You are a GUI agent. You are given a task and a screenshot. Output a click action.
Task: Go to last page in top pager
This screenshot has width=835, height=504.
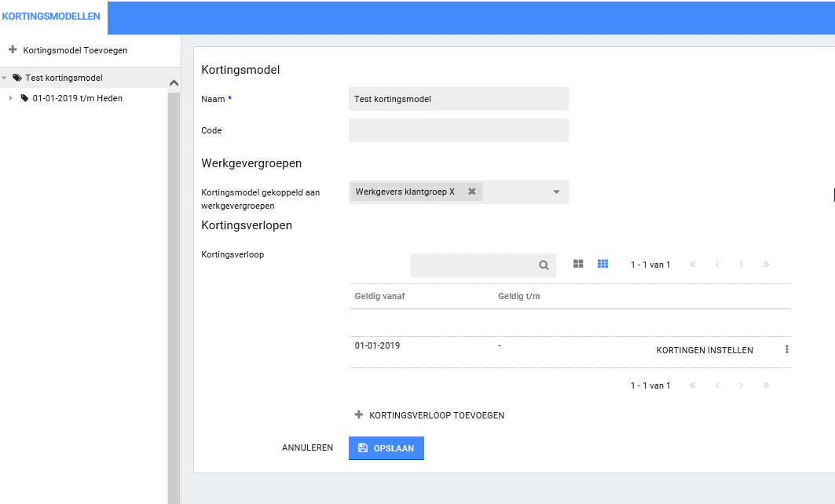pos(766,265)
